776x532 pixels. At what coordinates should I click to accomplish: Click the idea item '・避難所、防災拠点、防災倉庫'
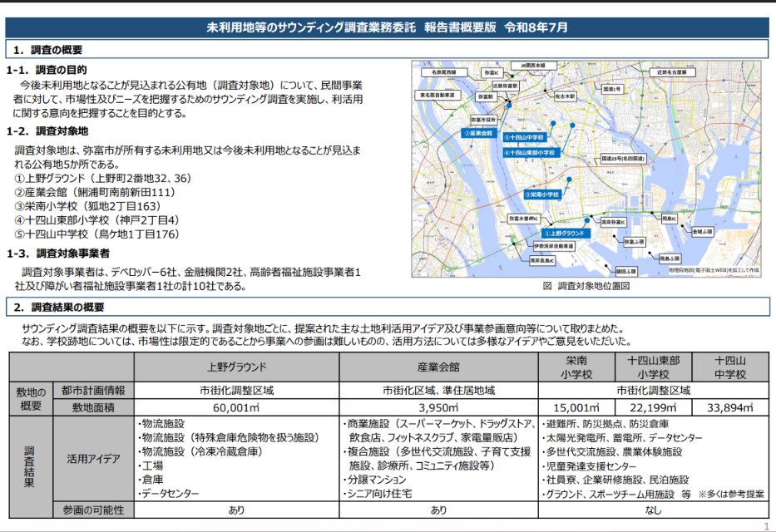coord(605,424)
